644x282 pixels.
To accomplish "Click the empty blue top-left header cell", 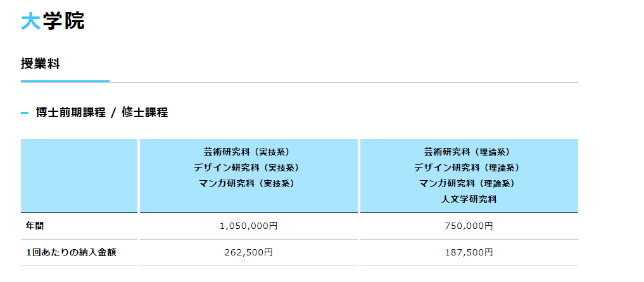I will [x=79, y=176].
